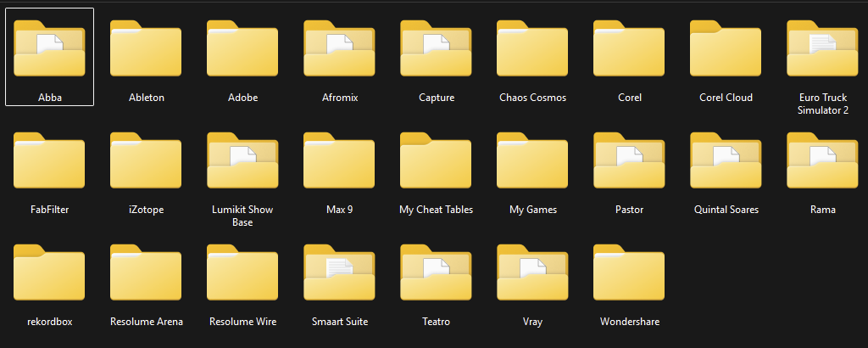Select the Wondershare folder icon
Image resolution: width=868 pixels, height=348 pixels.
(x=629, y=272)
